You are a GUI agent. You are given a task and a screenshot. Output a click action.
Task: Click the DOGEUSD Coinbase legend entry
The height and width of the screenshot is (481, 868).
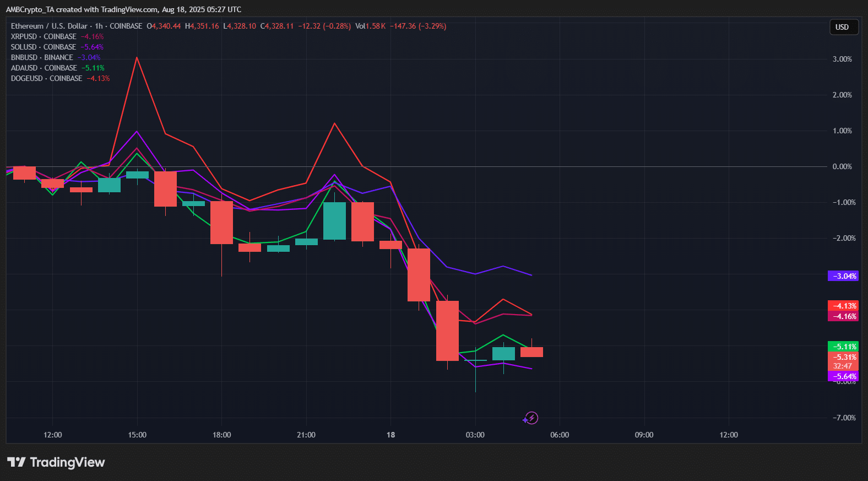point(46,78)
